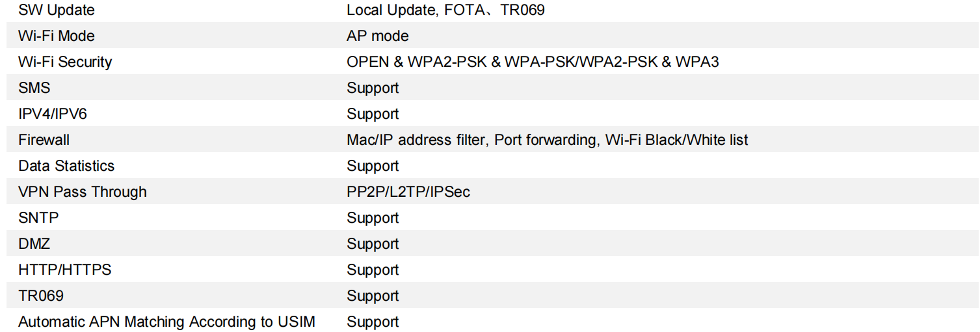Click 'Automatic APN Matching According to USIM'
Image resolution: width=980 pixels, height=332 pixels.
(x=166, y=322)
